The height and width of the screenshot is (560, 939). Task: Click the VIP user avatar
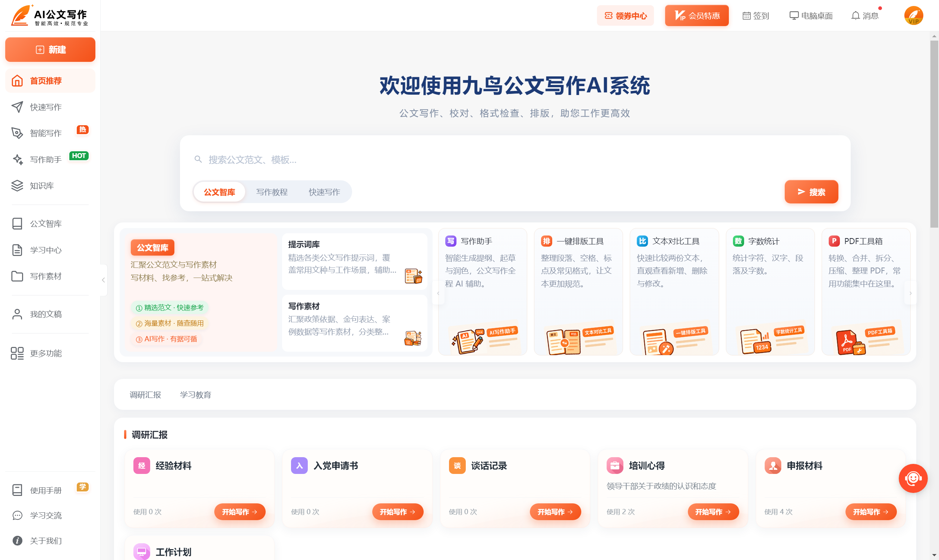[914, 16]
